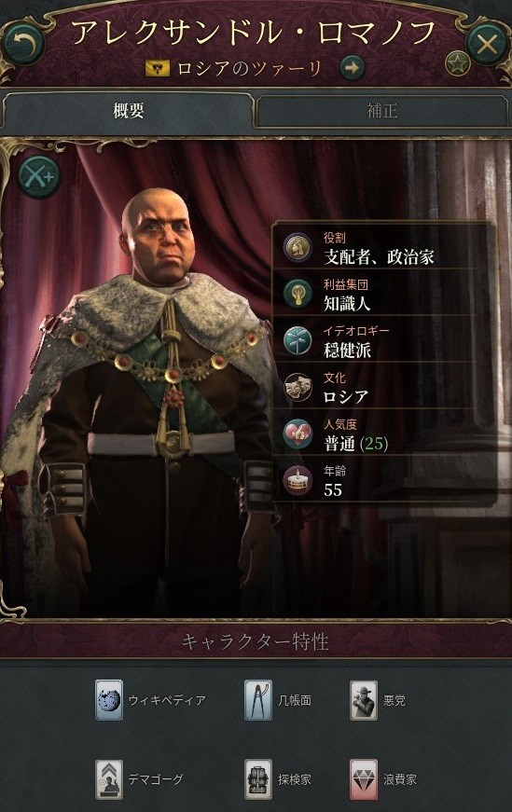This screenshot has height=812, width=512.
Task: Click the 浪費家 diamond trait icon
Action: pyautogui.click(x=364, y=779)
